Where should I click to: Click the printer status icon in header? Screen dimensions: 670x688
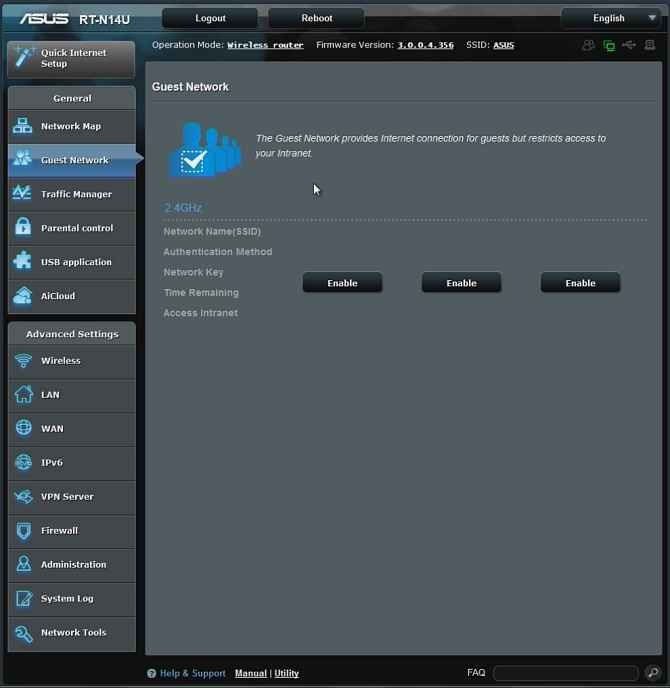650,45
